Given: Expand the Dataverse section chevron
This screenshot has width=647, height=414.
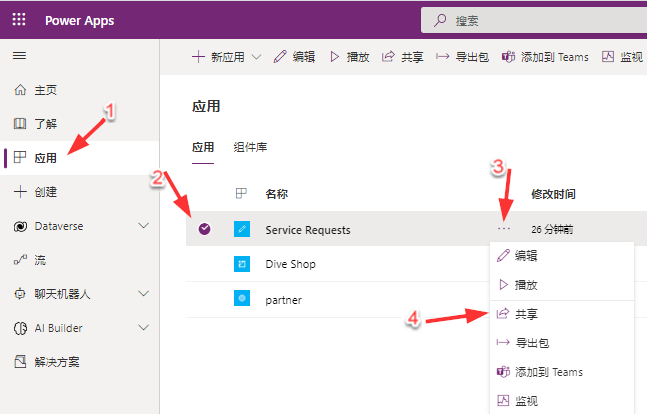Looking at the screenshot, I should coord(143,225).
